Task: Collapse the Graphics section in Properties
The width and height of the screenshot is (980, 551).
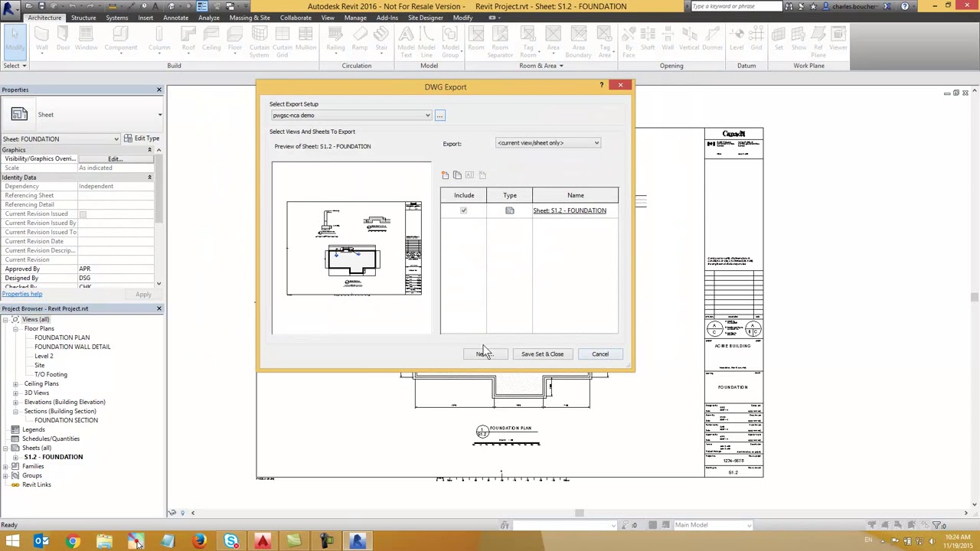Action: [149, 150]
